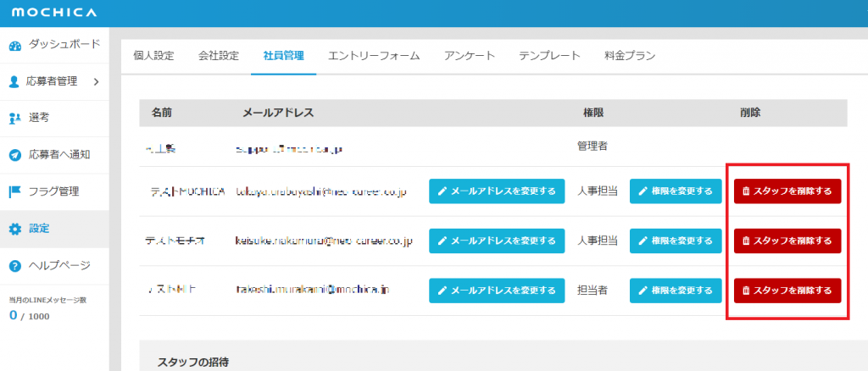Select the エントリーフォーム tab

[x=374, y=56]
